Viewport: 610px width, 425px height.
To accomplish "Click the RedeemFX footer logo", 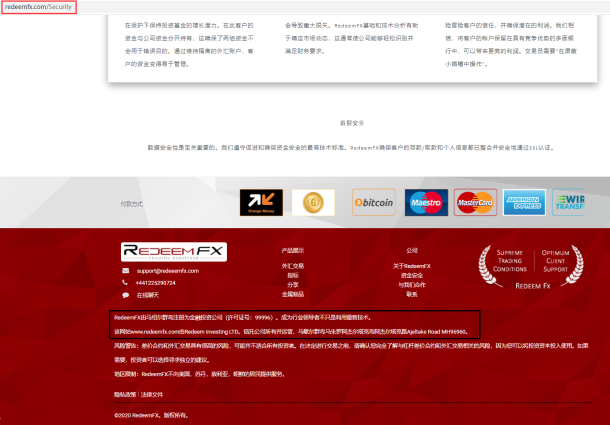I will 174,252.
